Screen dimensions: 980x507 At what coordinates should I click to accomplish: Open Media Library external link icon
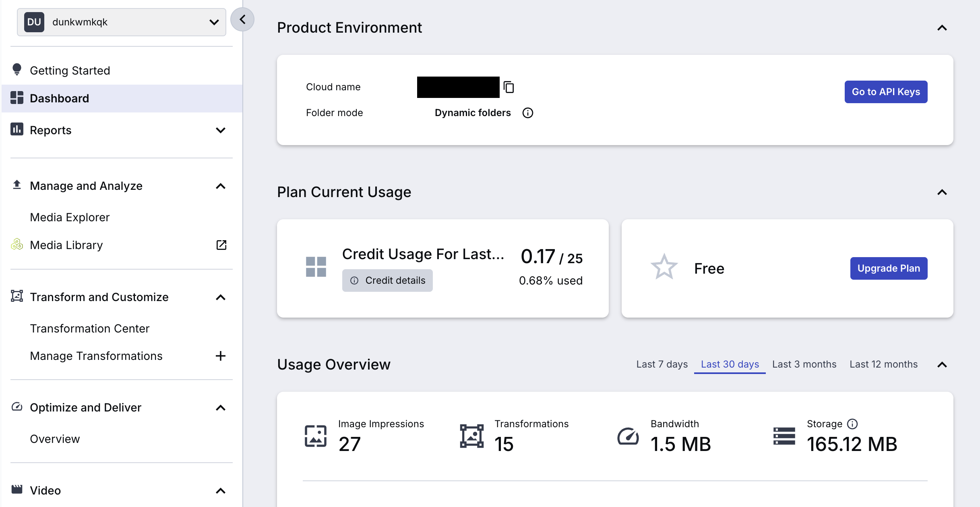tap(221, 245)
